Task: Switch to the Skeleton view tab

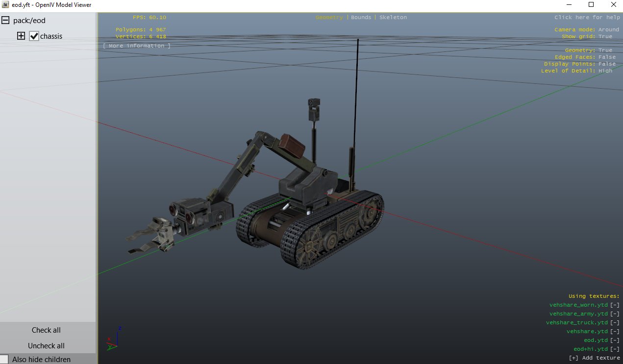Action: point(393,17)
